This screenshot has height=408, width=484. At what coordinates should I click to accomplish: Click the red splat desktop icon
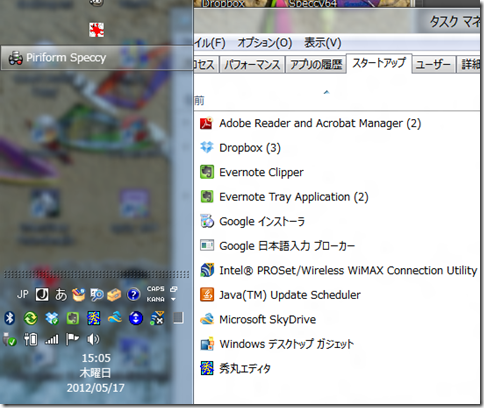97,30
